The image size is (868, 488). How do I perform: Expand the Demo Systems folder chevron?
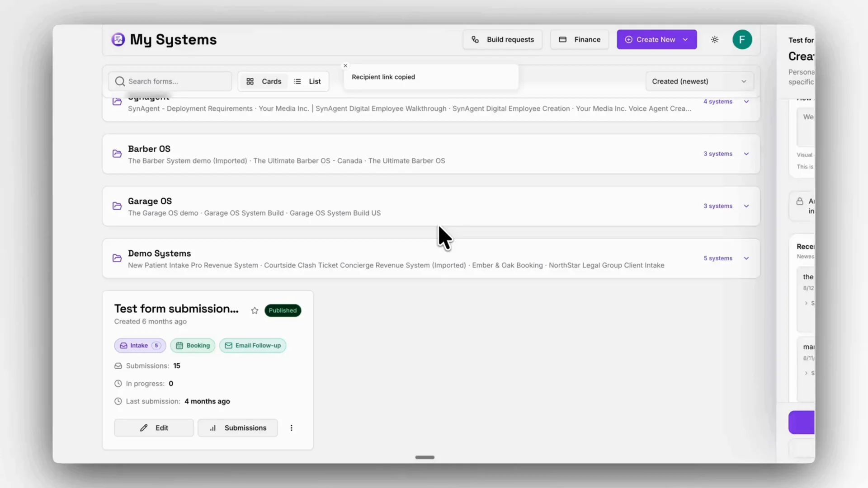coord(746,258)
